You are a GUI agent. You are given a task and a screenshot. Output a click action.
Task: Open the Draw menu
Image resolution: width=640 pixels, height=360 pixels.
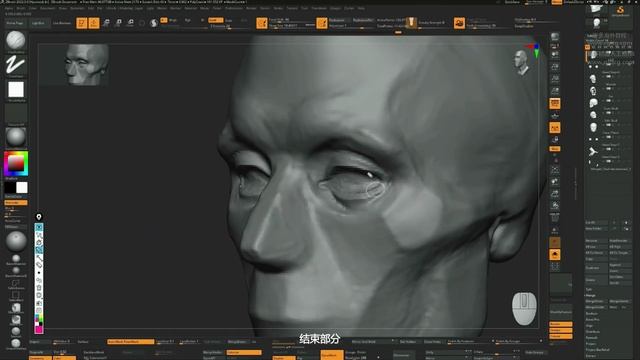coord(63,8)
